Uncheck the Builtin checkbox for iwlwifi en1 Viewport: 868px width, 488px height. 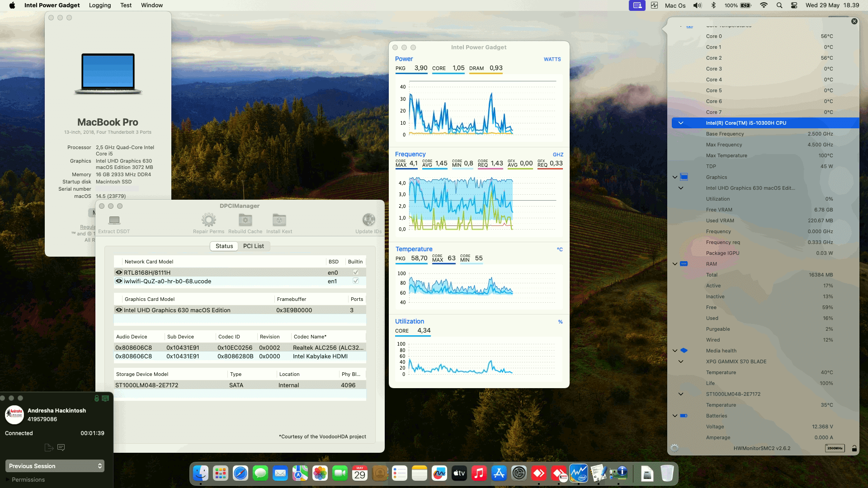[x=356, y=281]
